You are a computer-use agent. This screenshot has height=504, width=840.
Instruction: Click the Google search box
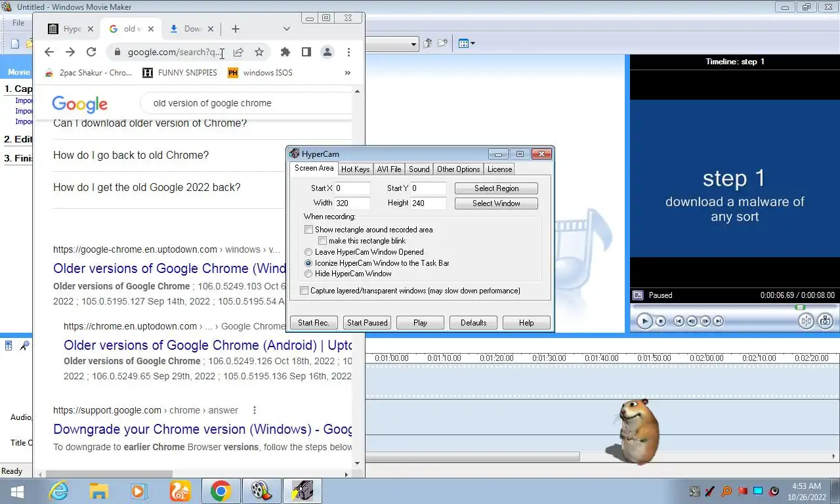tap(246, 103)
